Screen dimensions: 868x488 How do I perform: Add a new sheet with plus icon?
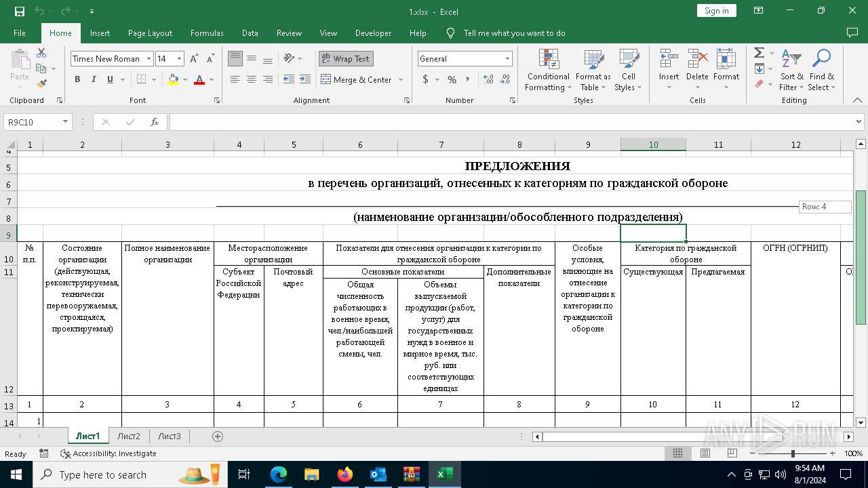pos(218,436)
